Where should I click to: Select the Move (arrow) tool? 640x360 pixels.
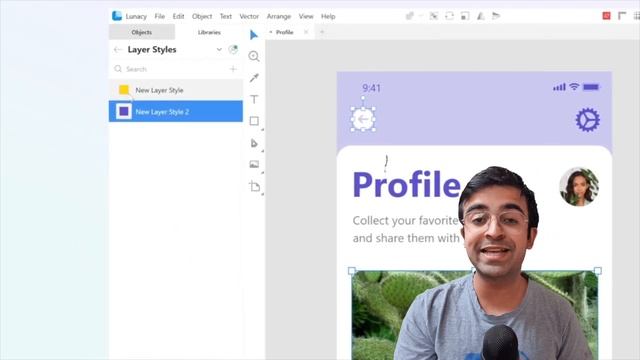coord(253,35)
